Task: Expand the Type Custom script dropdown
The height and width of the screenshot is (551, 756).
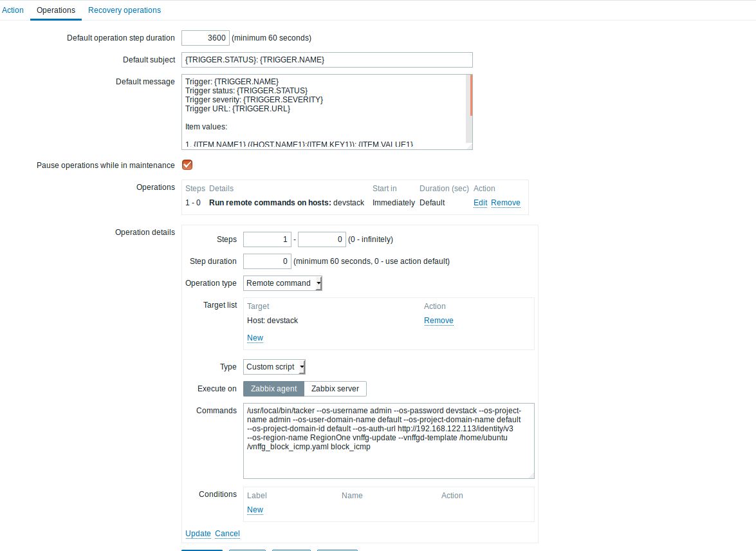Action: pyautogui.click(x=275, y=367)
